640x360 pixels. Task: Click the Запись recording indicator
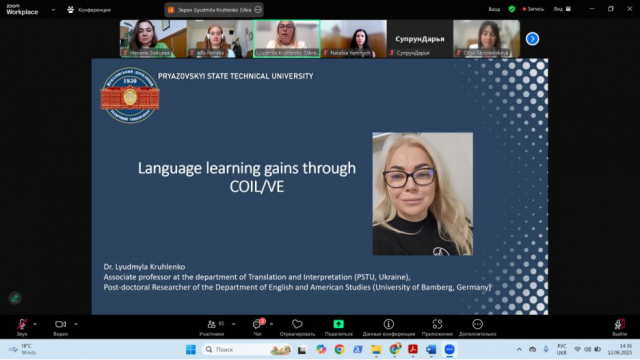(x=533, y=9)
